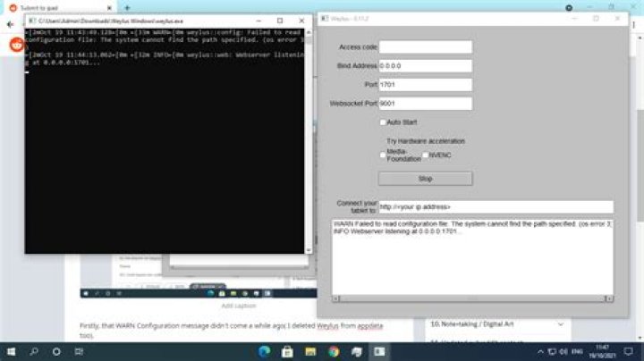Viewport: 644px width, 361px height.
Task: Click the network icon in system tray
Action: point(552,351)
